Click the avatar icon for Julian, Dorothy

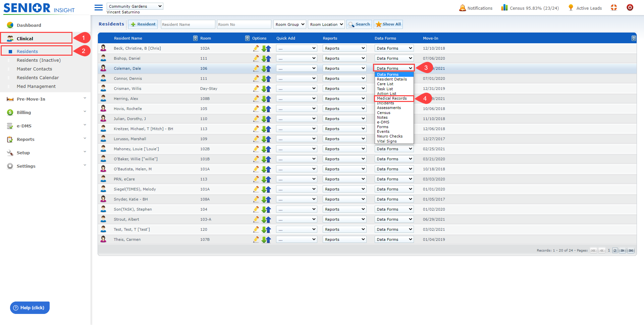coord(103,118)
